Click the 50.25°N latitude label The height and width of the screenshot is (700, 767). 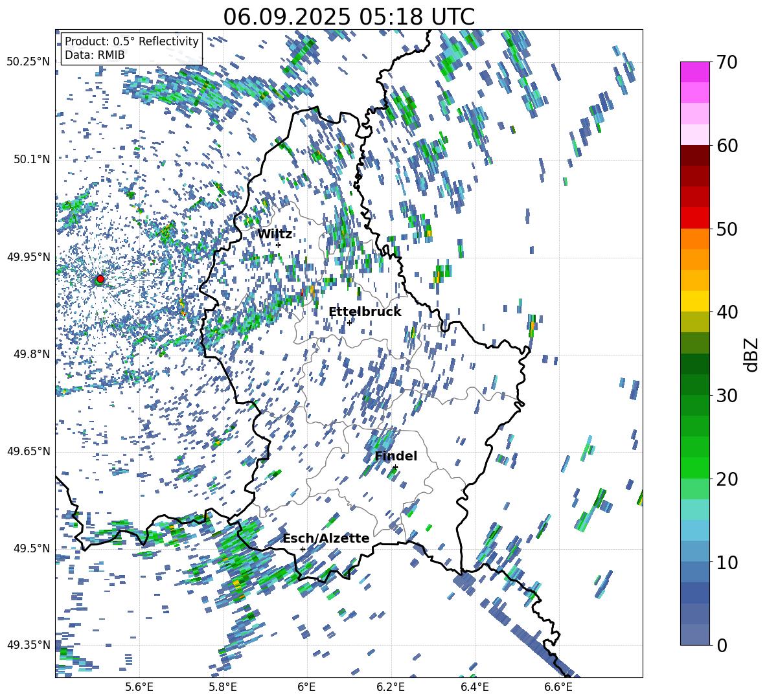click(29, 62)
